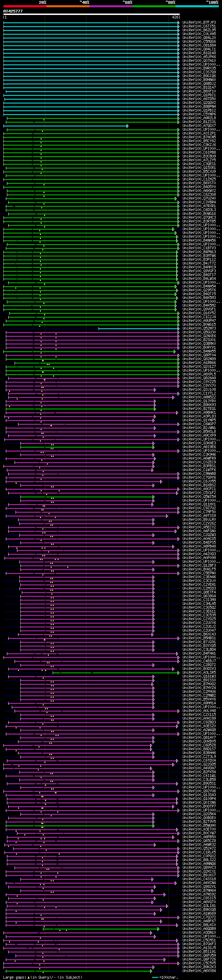The width and height of the screenshot is (222, 980).
Task: Click the UniRef100_B8XF10 entry
Action: [x=199, y=91]
